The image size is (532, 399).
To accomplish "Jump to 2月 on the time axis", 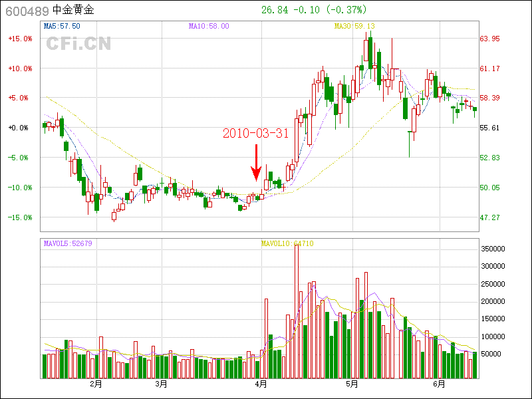I will tap(96, 384).
